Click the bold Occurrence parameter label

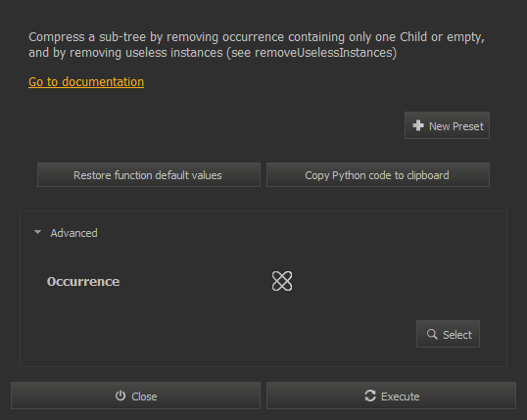tap(83, 282)
